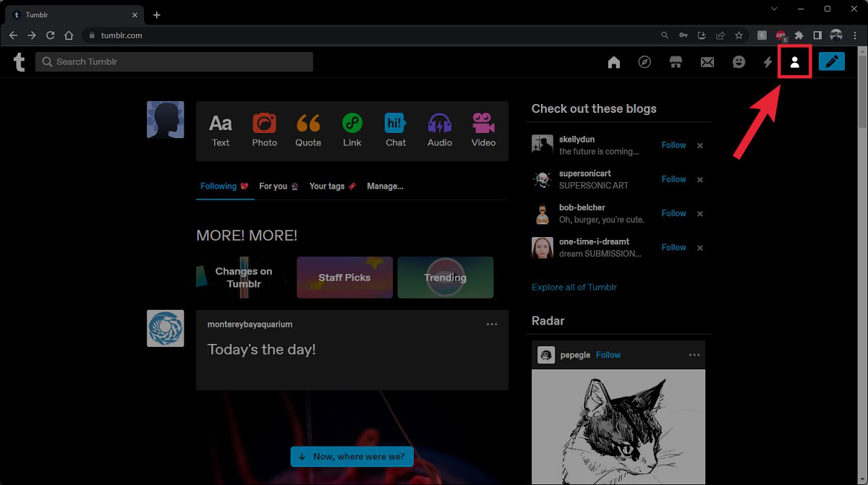Open the Account person icon
868x485 pixels.
[795, 62]
